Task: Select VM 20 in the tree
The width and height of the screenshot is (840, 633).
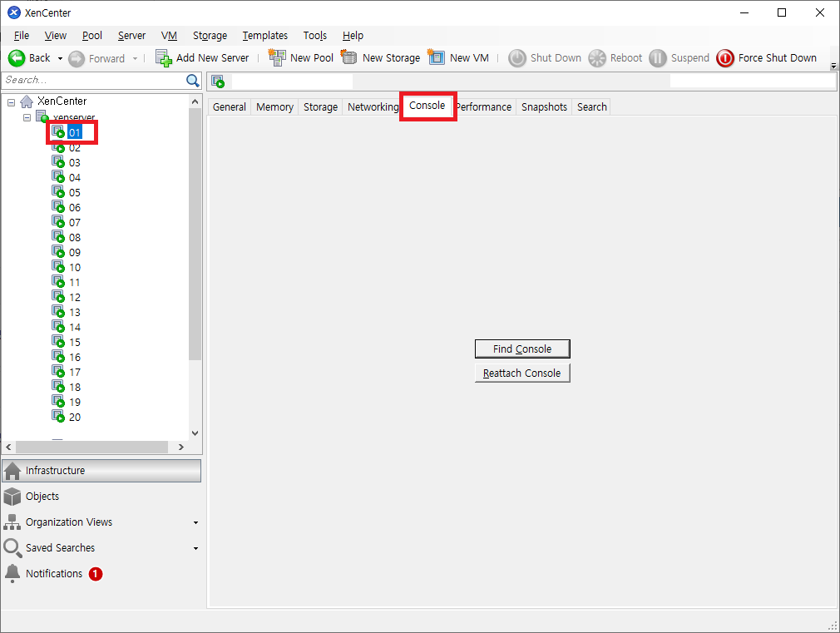Action: [x=75, y=417]
